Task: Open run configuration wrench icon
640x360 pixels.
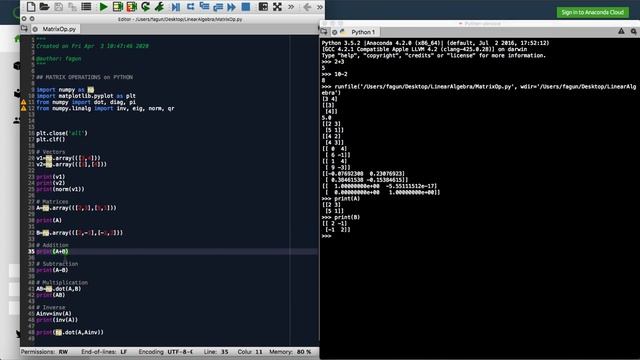Action: pyautogui.click(x=160, y=7)
